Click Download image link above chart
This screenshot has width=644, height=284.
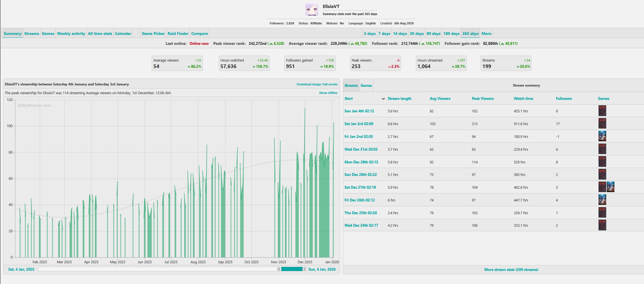[x=309, y=84]
